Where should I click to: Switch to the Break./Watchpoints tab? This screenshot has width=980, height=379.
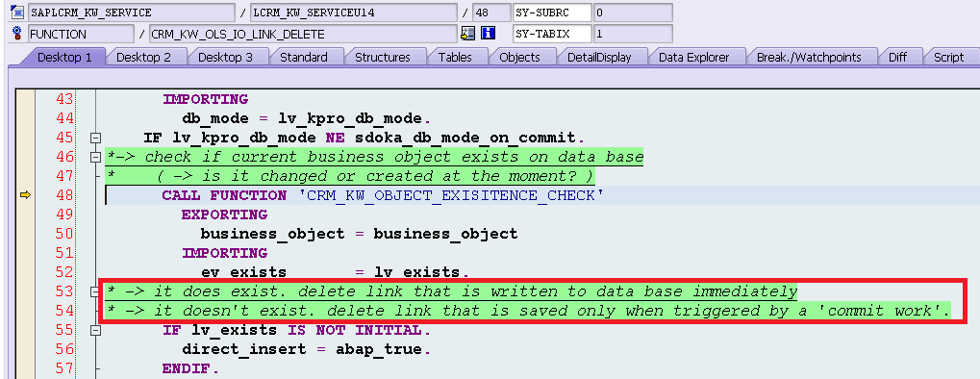[809, 57]
